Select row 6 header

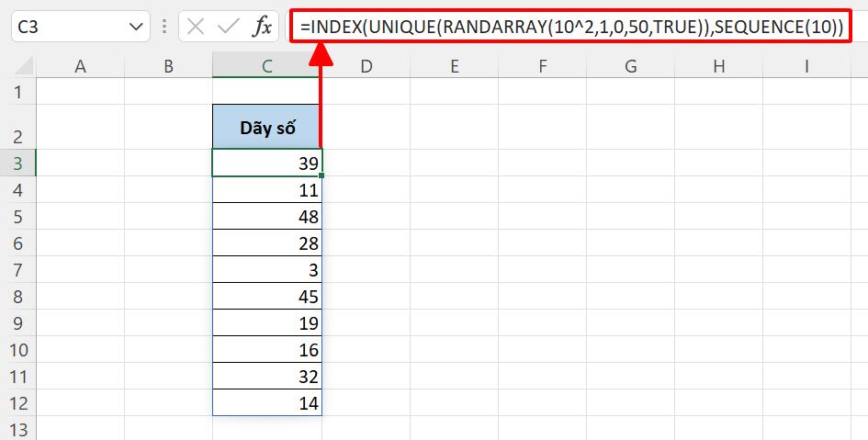[x=18, y=243]
